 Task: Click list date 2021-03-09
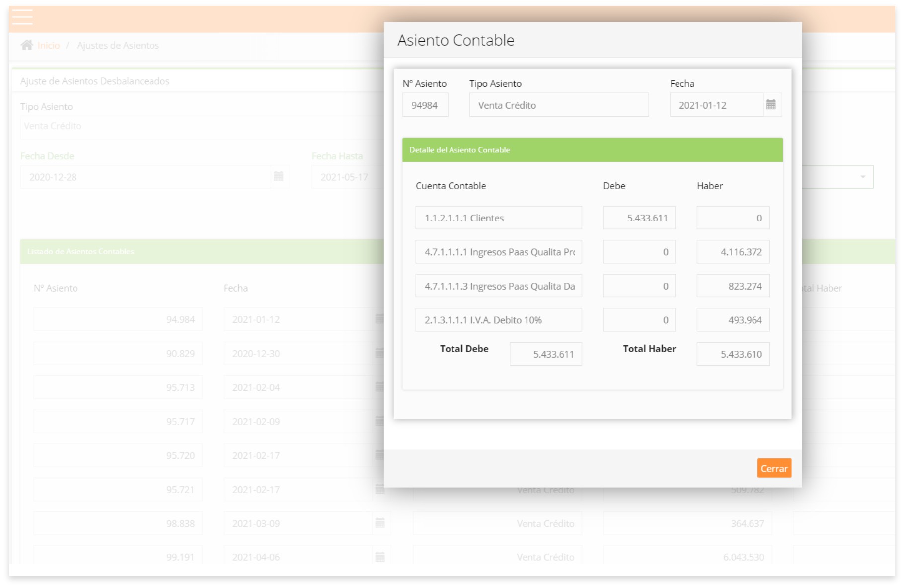(x=298, y=523)
